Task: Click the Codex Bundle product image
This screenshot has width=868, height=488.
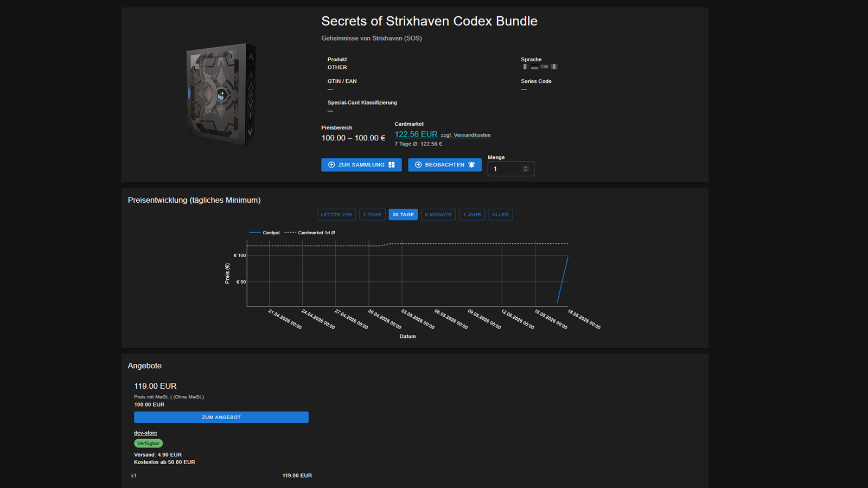Action: [x=221, y=94]
